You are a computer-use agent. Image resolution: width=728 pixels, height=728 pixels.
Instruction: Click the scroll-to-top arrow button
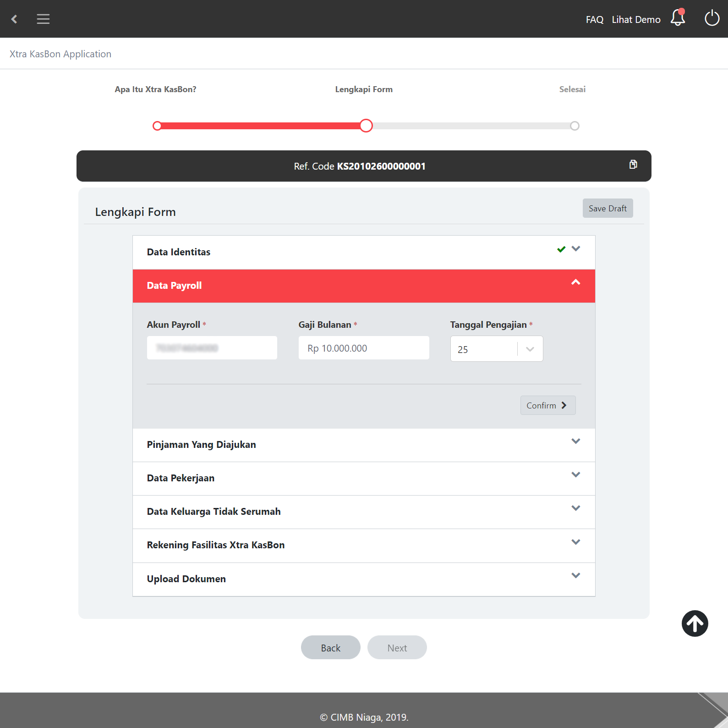695,623
